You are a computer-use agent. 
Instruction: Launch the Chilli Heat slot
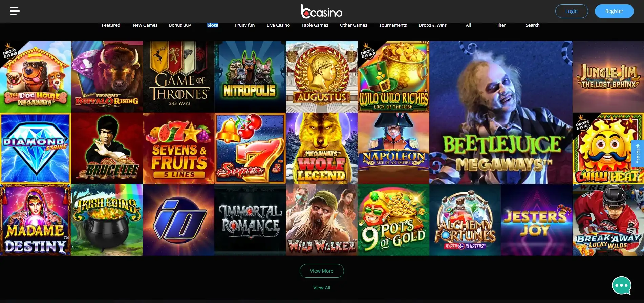[x=608, y=148]
